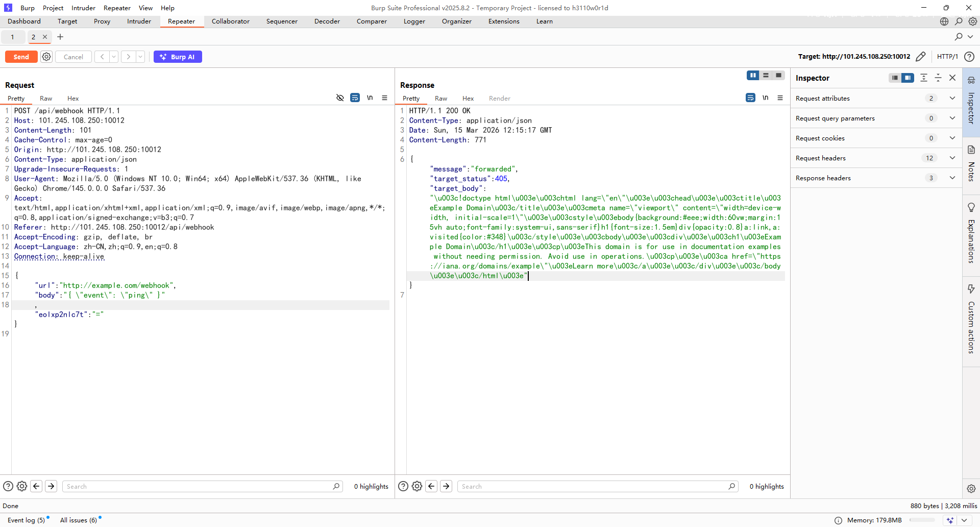This screenshot has width=980, height=527.
Task: Expand the Request headers section
Action: pyautogui.click(x=952, y=158)
